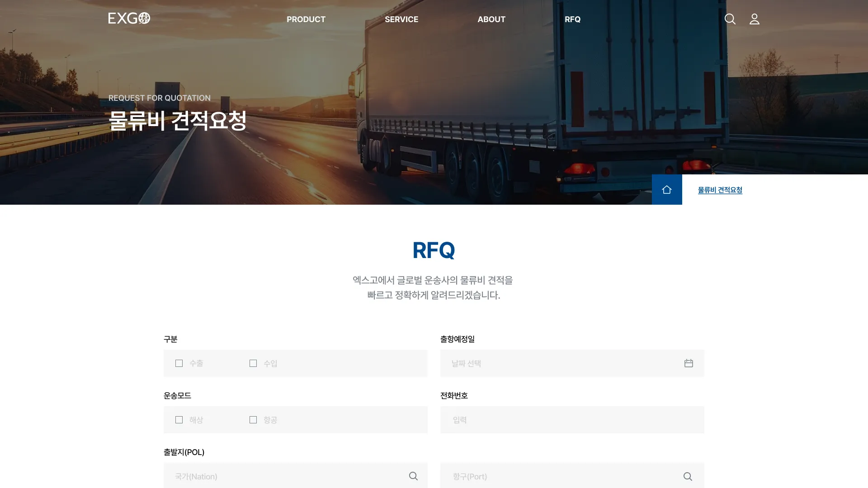Go to RFQ in navigation
This screenshot has height=488, width=868.
coord(572,19)
